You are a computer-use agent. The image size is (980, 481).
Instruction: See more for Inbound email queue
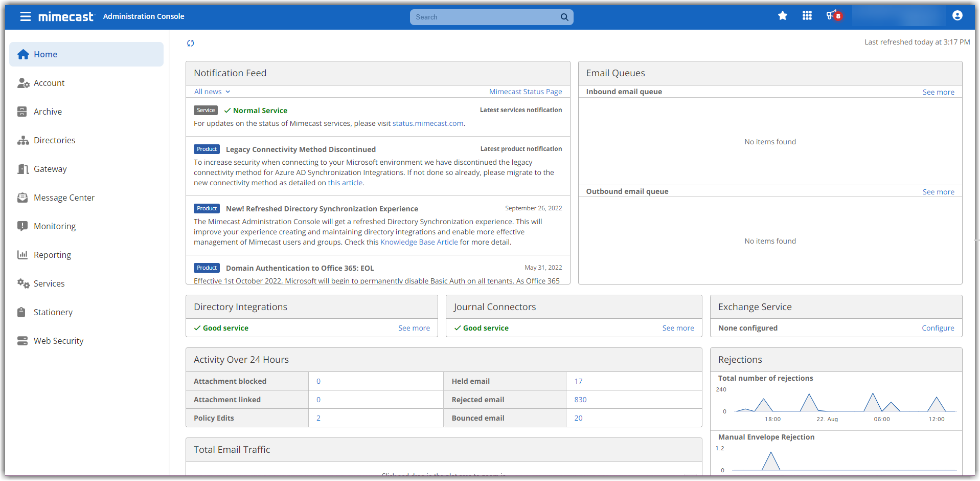tap(938, 92)
